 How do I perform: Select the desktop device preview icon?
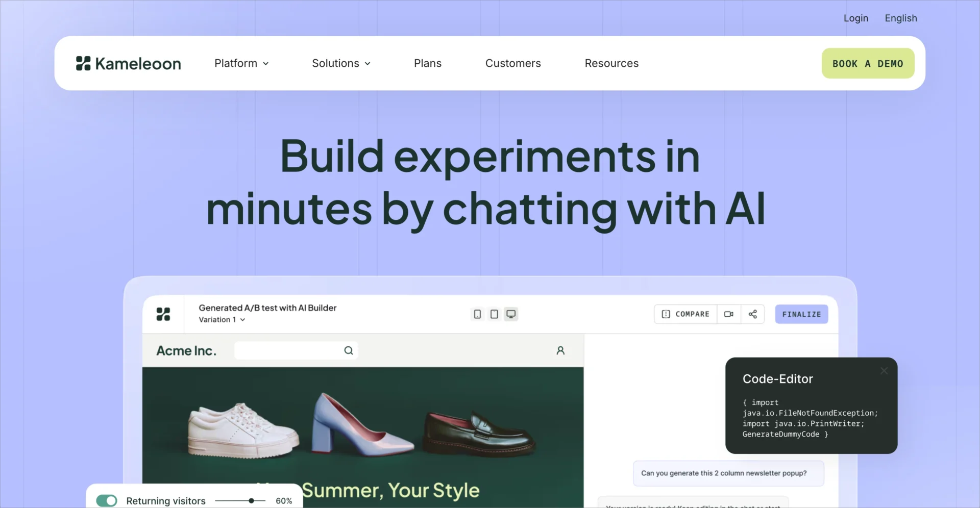click(x=511, y=314)
